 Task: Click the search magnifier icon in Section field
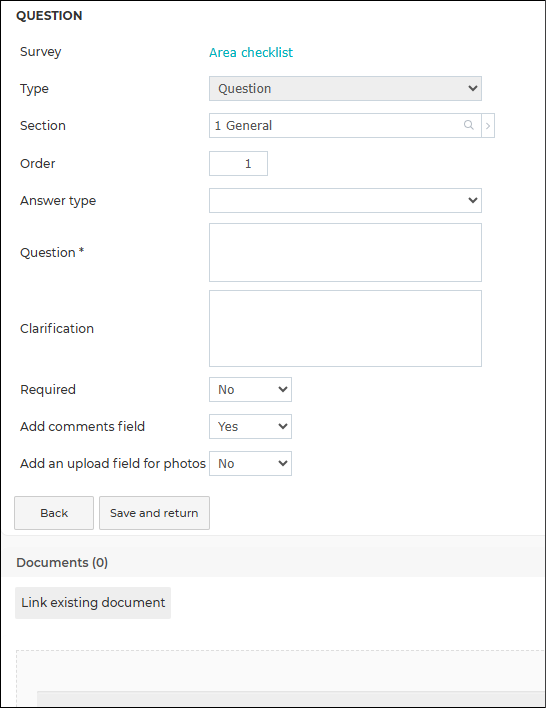tap(469, 125)
